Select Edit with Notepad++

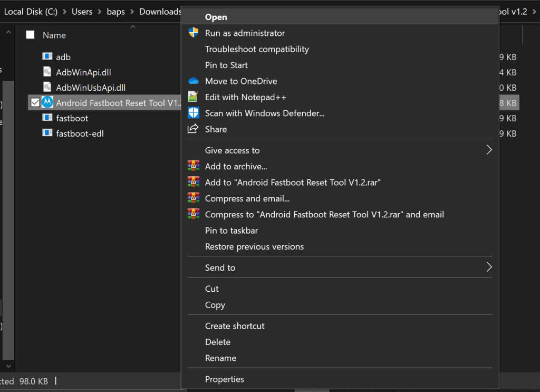[340, 97]
